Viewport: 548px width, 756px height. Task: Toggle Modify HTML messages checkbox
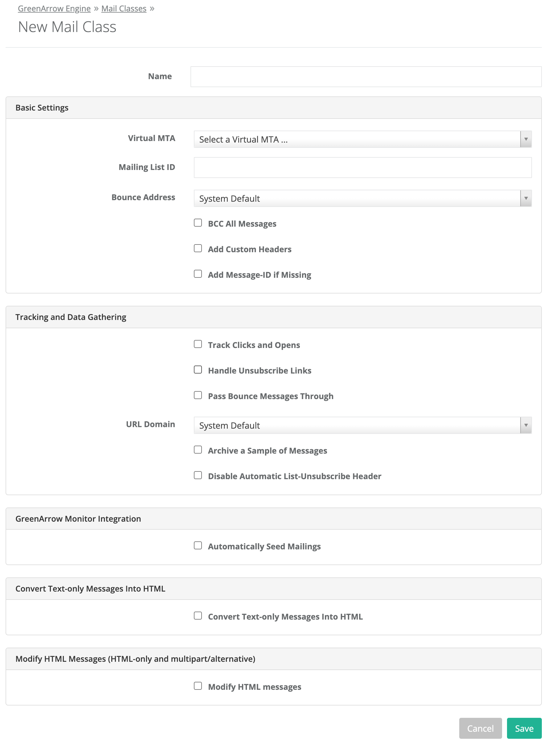tap(198, 686)
